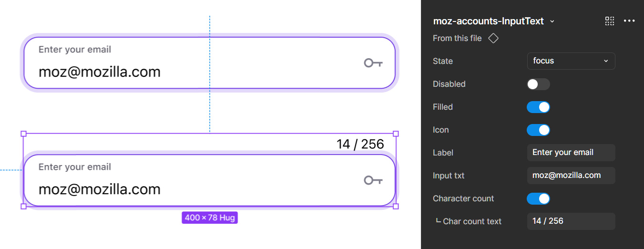Click the key icon in the selected email field
This screenshot has width=644, height=249.
click(373, 180)
